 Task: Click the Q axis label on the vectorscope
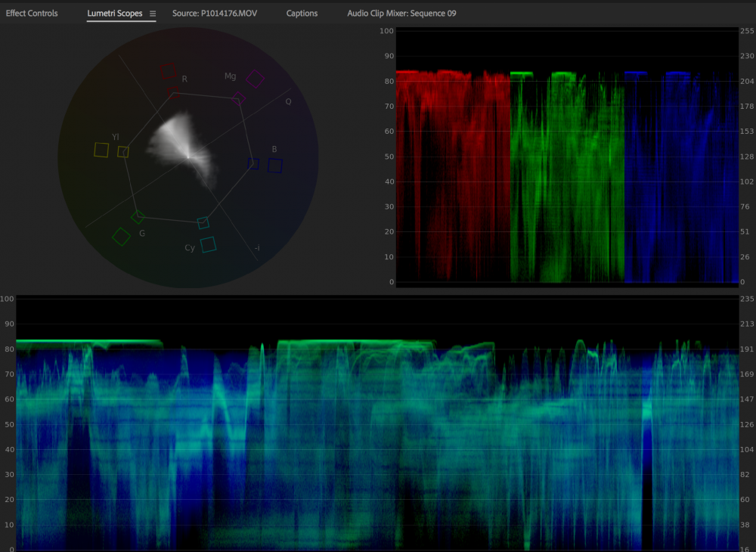tap(288, 101)
